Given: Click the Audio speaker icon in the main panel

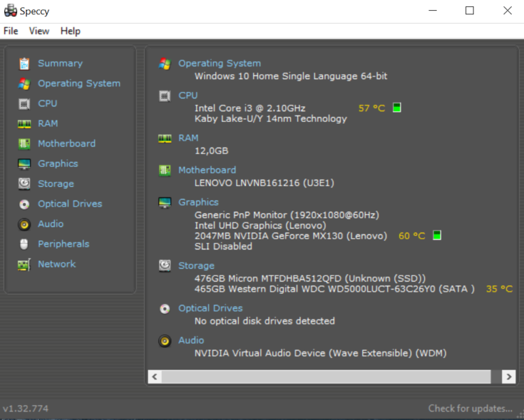Looking at the screenshot, I should tap(164, 341).
